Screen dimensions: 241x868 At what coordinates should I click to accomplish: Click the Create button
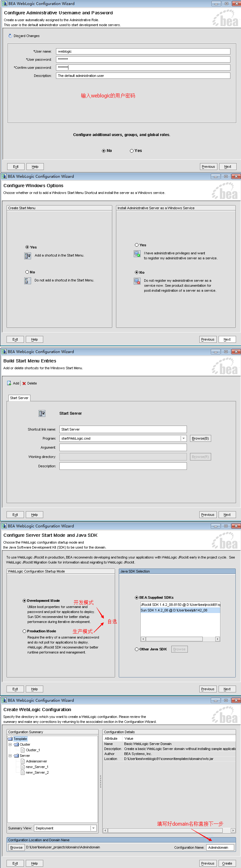(x=227, y=863)
